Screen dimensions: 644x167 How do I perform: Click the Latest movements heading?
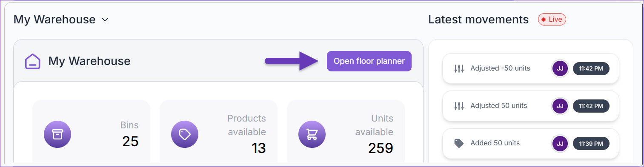478,20
